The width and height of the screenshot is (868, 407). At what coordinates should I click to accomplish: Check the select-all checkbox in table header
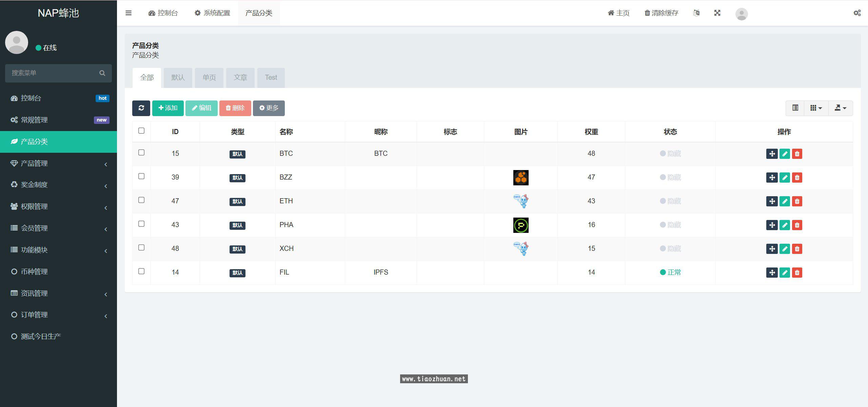pos(141,131)
